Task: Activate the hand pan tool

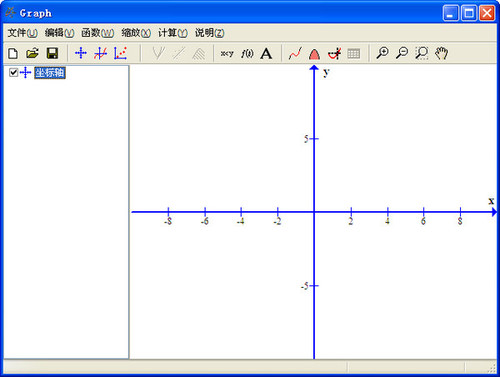Action: pos(441,53)
